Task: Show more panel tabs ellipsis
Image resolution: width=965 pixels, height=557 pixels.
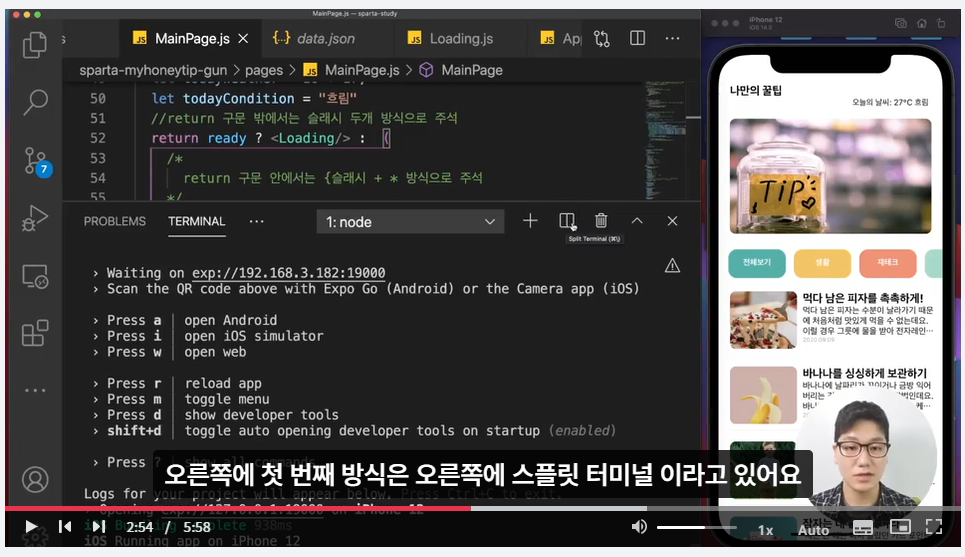Action: pos(256,222)
